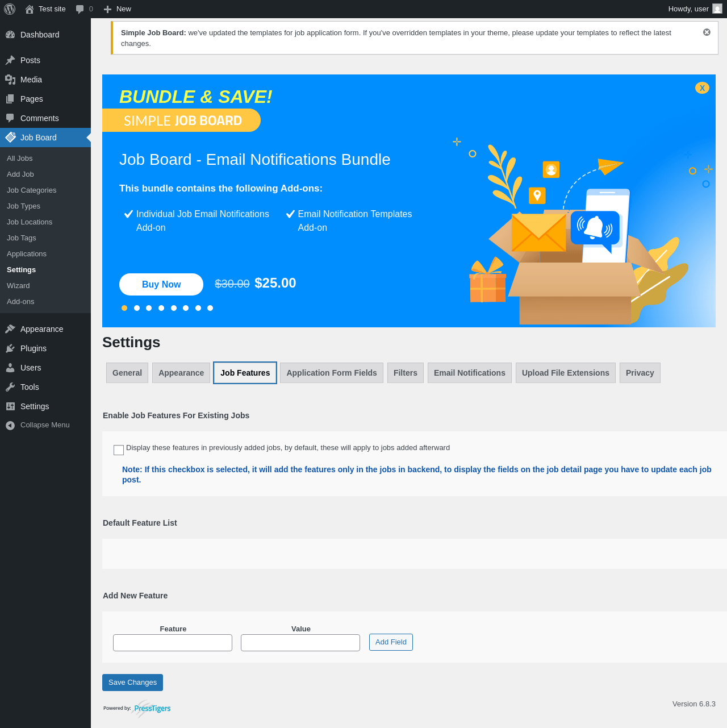727x728 pixels.
Task: Open the WordPress logo menu
Action: (x=10, y=9)
